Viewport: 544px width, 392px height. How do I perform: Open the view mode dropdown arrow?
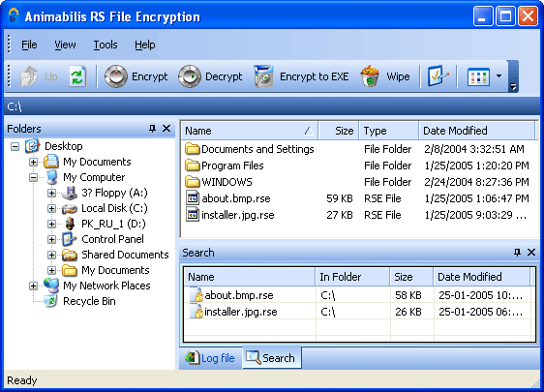click(499, 76)
